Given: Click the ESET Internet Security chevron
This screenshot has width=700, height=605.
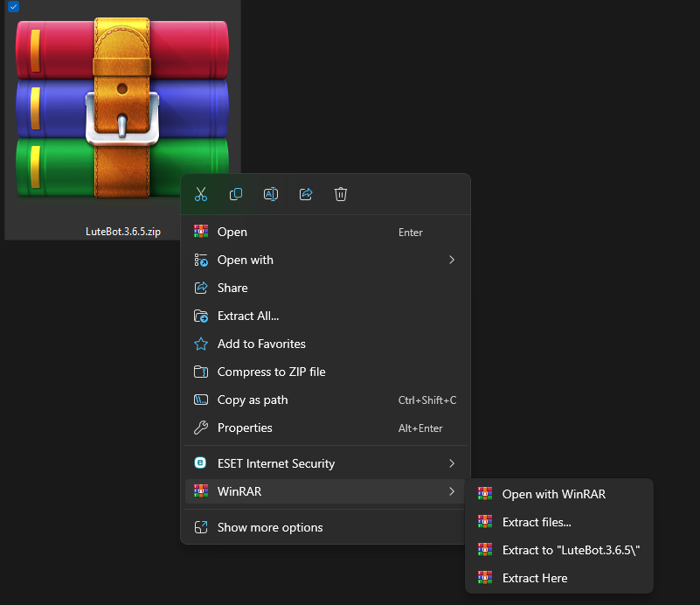Looking at the screenshot, I should tap(452, 463).
